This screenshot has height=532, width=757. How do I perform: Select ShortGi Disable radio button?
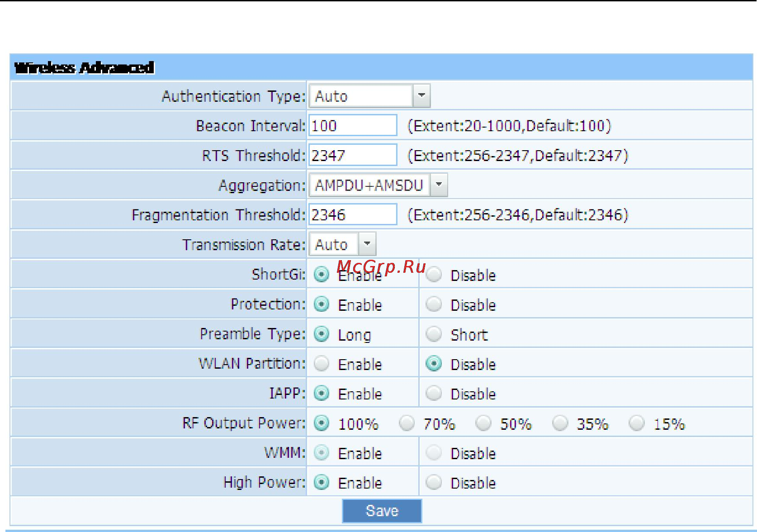coord(434,274)
